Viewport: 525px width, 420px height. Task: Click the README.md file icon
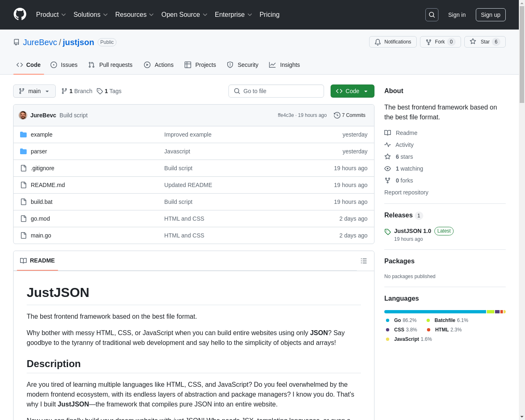coord(23,185)
